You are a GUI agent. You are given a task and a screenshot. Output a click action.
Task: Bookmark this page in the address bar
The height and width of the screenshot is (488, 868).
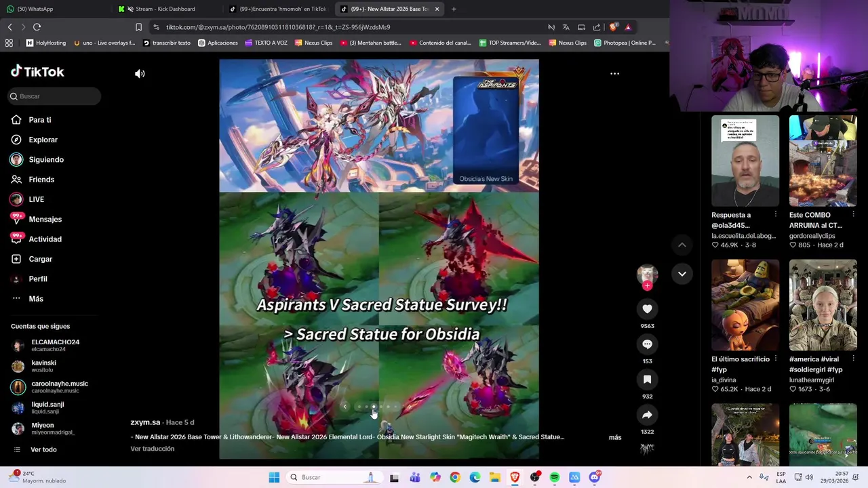tap(138, 27)
